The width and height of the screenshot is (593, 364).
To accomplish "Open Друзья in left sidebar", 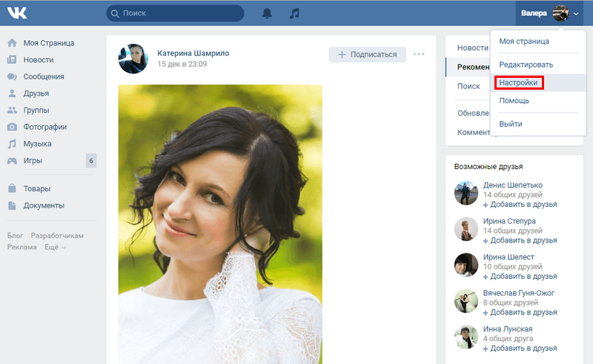I will tap(36, 93).
